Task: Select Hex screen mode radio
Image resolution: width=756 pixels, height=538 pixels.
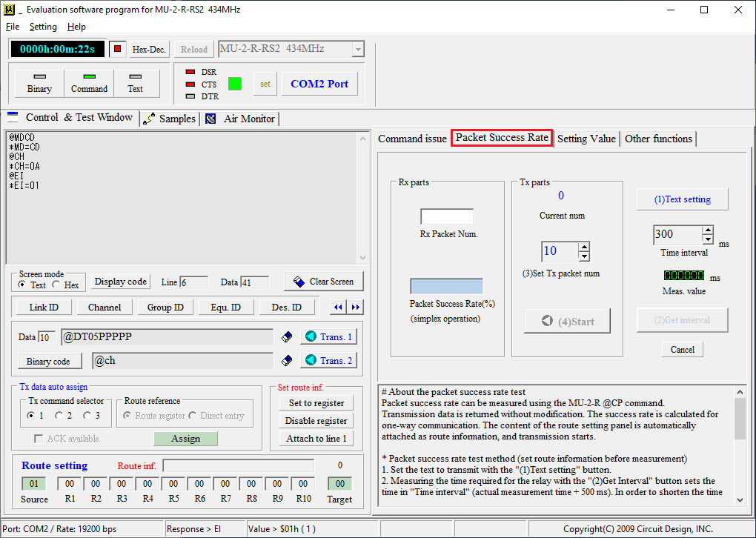Action: pyautogui.click(x=56, y=285)
